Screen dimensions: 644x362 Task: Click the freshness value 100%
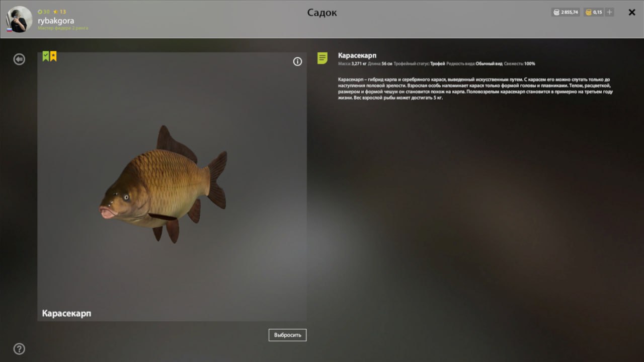tap(529, 64)
